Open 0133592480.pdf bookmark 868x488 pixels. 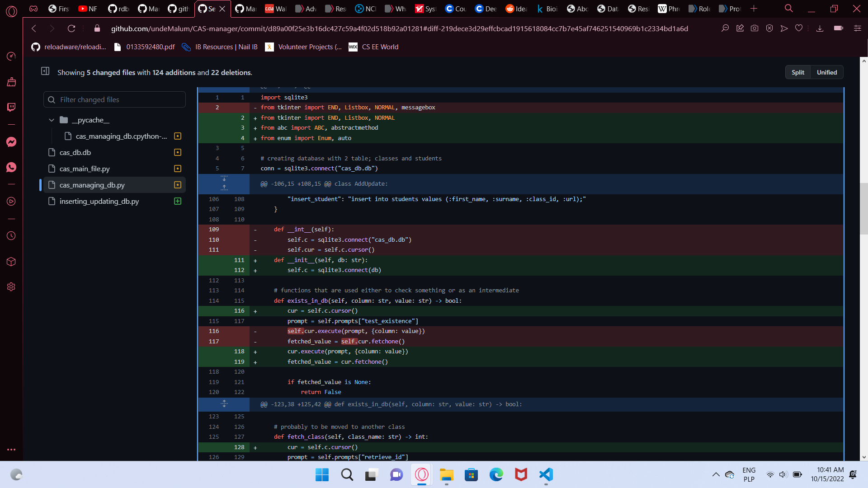point(144,47)
